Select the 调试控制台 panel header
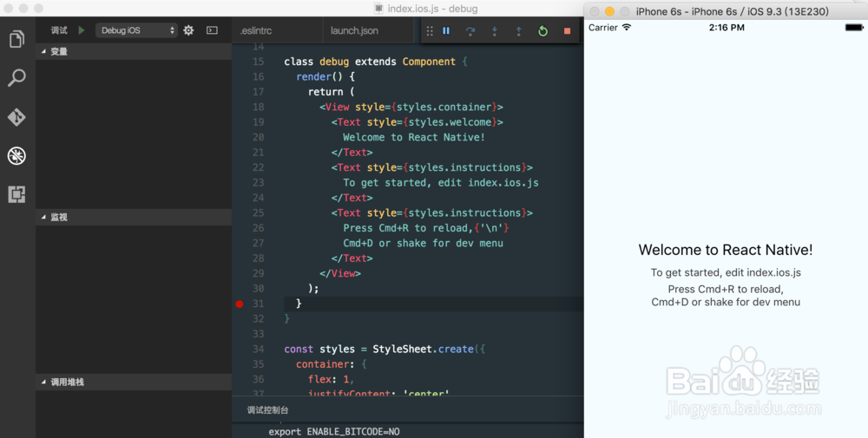Image resolution: width=868 pixels, height=438 pixels. [x=267, y=410]
